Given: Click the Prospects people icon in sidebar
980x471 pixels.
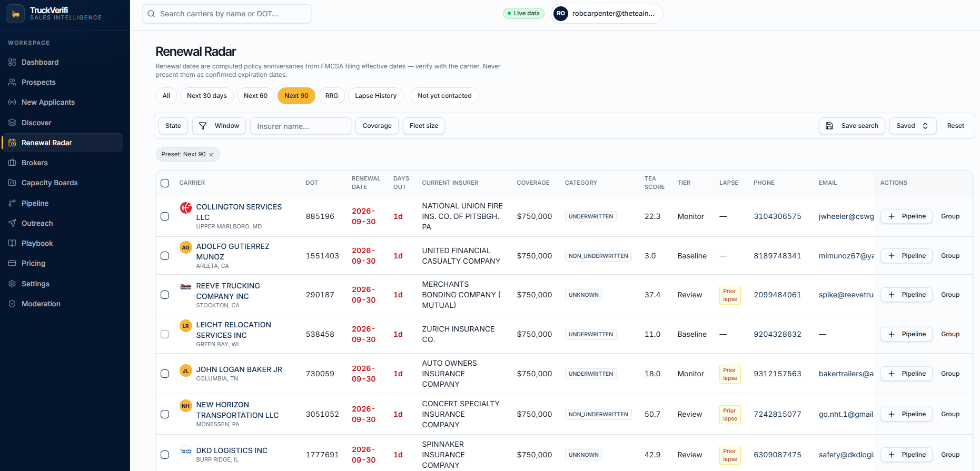Looking at the screenshot, I should [x=12, y=82].
